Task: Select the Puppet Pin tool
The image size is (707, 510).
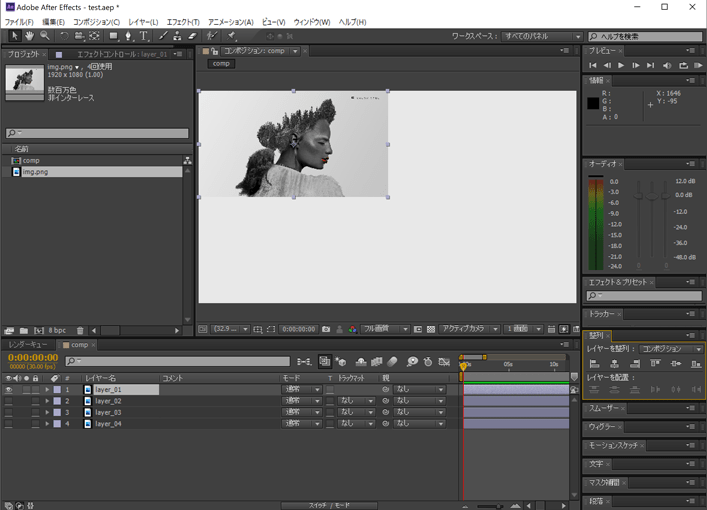Action: click(x=231, y=36)
